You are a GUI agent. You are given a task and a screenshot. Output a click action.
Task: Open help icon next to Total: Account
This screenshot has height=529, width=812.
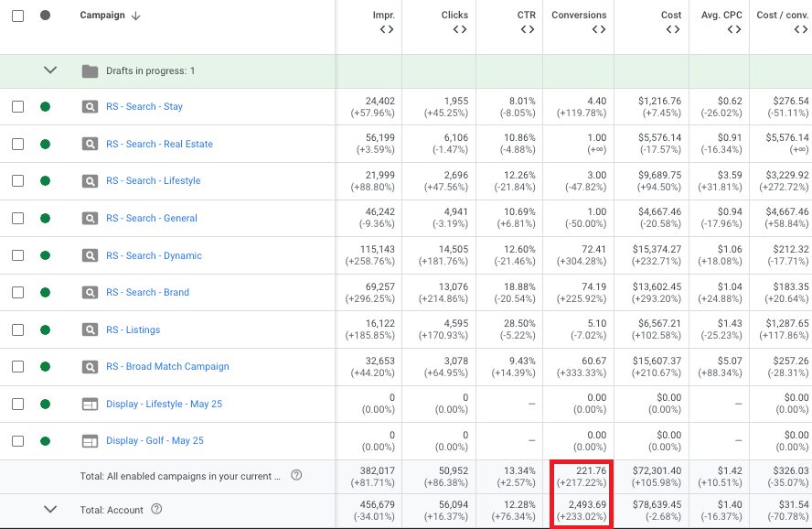[x=156, y=509]
